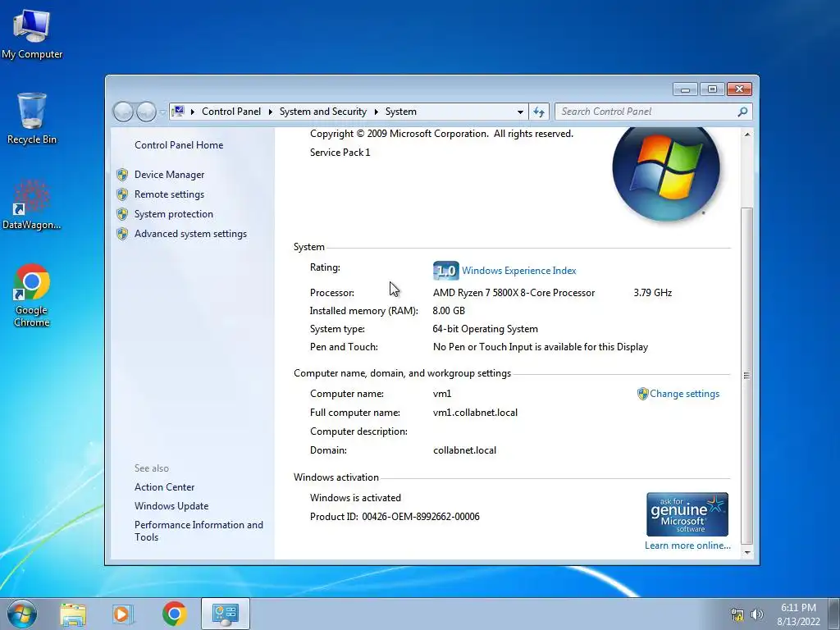Open the Windows Start menu orb

click(x=22, y=614)
